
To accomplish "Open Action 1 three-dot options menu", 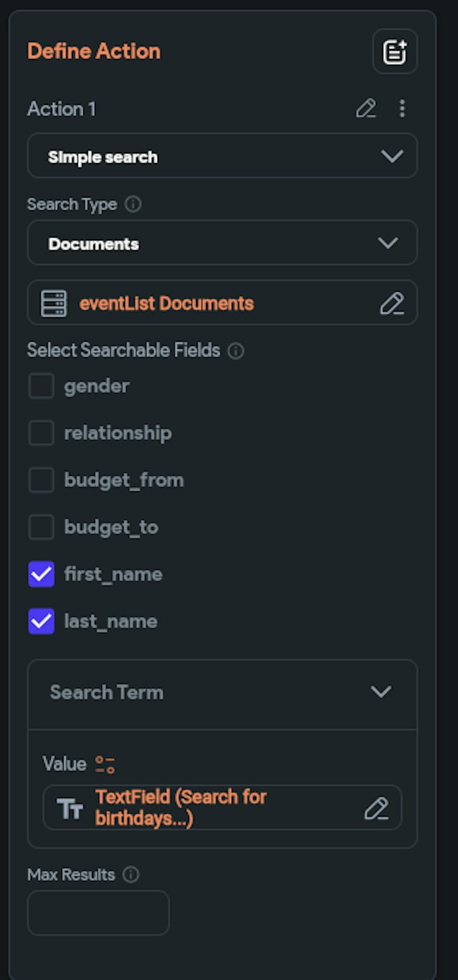I will (402, 109).
